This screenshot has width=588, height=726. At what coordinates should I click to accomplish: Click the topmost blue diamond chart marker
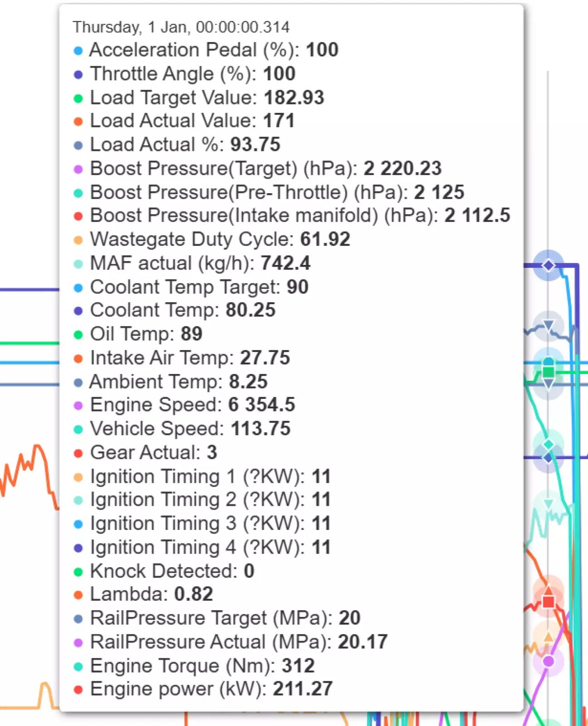549,265
